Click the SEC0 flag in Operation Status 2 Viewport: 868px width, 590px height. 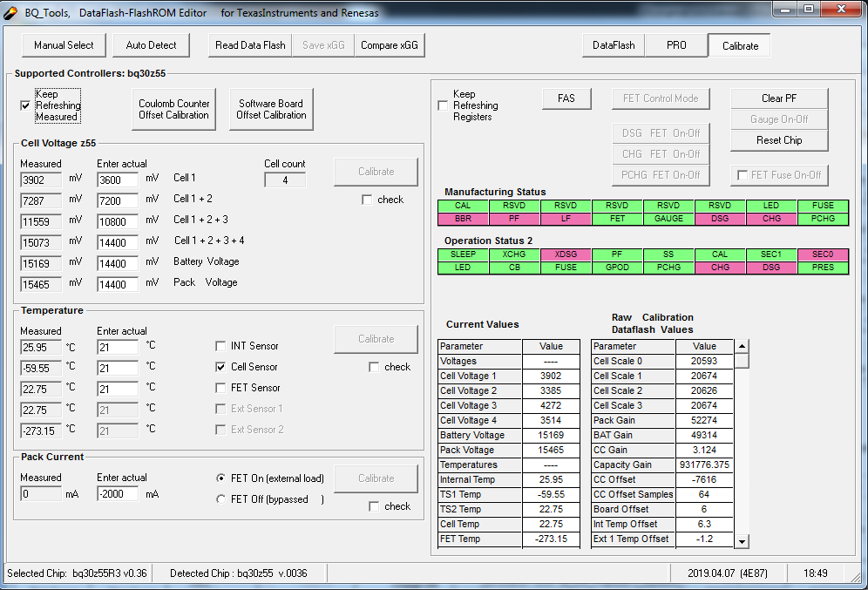823,254
